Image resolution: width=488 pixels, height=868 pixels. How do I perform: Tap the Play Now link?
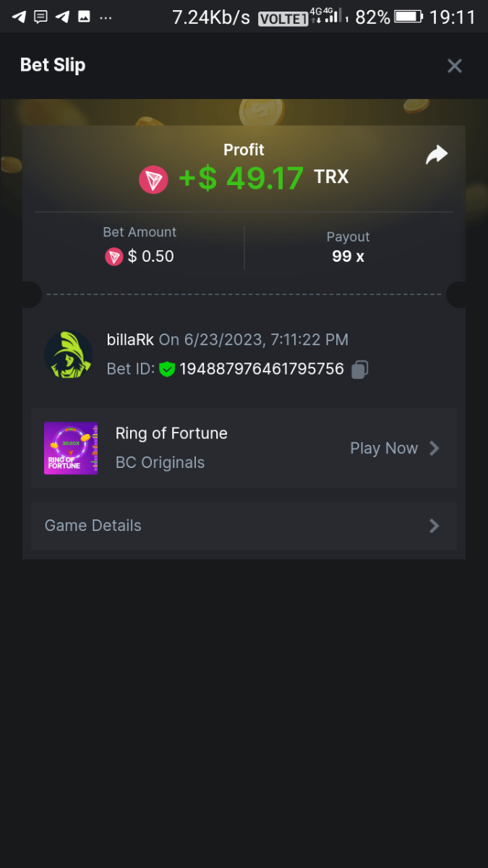[x=384, y=448]
